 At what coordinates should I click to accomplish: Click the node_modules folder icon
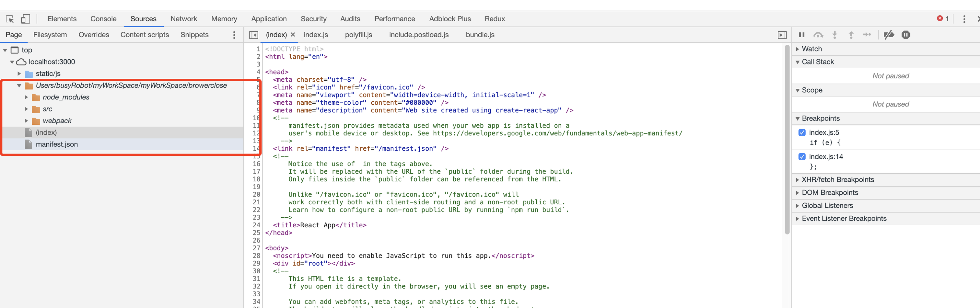(36, 97)
